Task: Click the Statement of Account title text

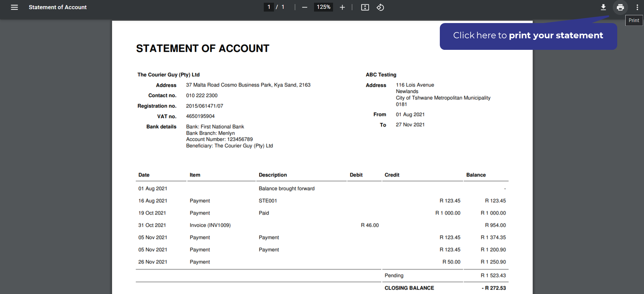Action: click(x=58, y=7)
